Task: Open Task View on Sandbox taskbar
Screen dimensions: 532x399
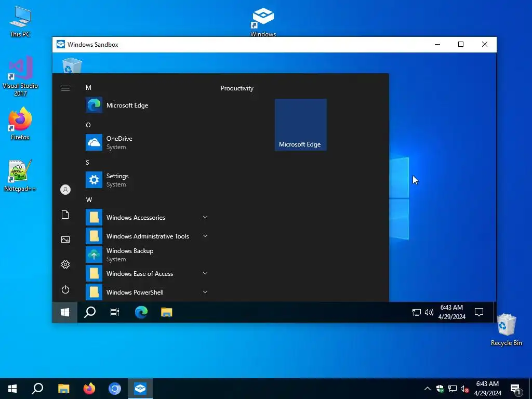Action: [x=115, y=312]
